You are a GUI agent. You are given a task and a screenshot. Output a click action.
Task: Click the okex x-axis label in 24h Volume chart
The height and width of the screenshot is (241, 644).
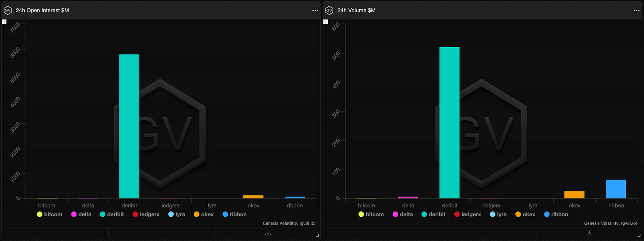(x=575, y=206)
